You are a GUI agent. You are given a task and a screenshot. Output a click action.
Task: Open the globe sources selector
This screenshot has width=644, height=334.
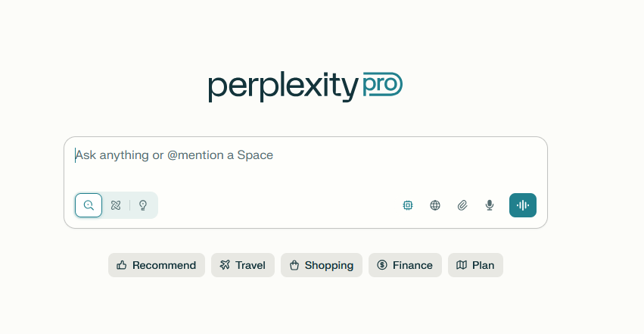coord(435,205)
